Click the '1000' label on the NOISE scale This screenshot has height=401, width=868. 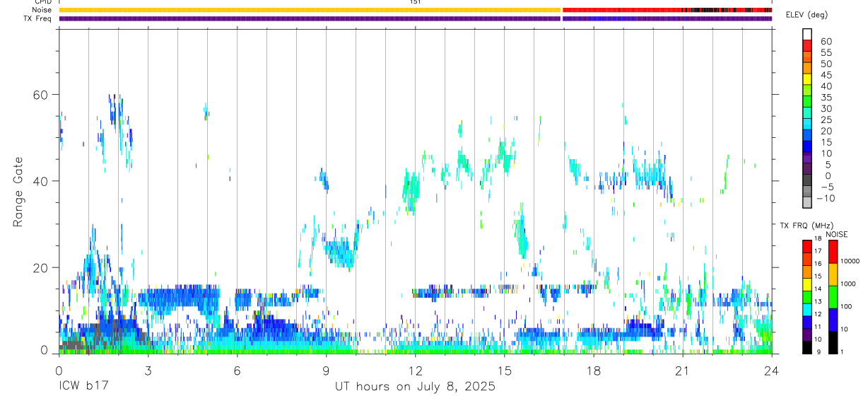(x=848, y=284)
